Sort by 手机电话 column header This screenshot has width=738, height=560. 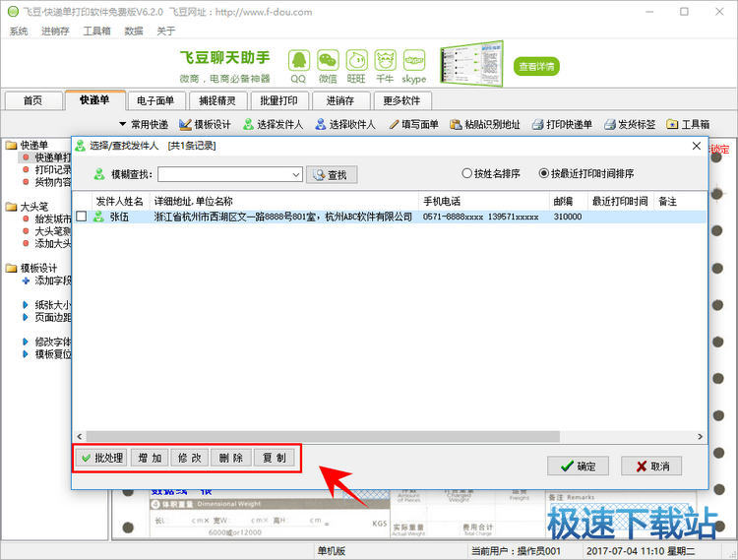point(484,202)
